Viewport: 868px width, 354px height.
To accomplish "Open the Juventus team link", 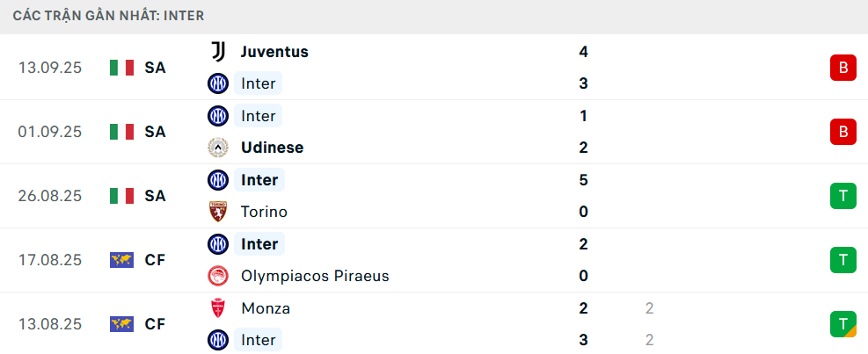I will [274, 52].
